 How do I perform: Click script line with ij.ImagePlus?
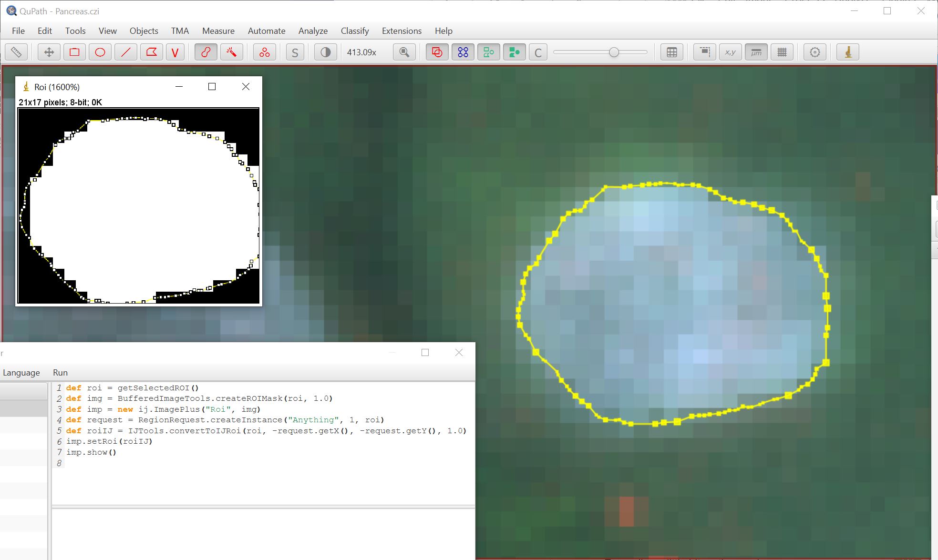[163, 409]
